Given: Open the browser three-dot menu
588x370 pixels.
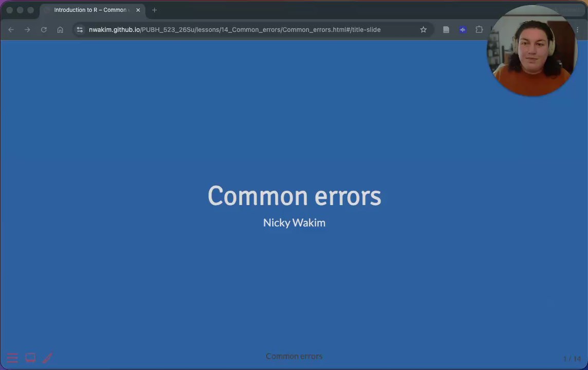Looking at the screenshot, I should point(578,30).
